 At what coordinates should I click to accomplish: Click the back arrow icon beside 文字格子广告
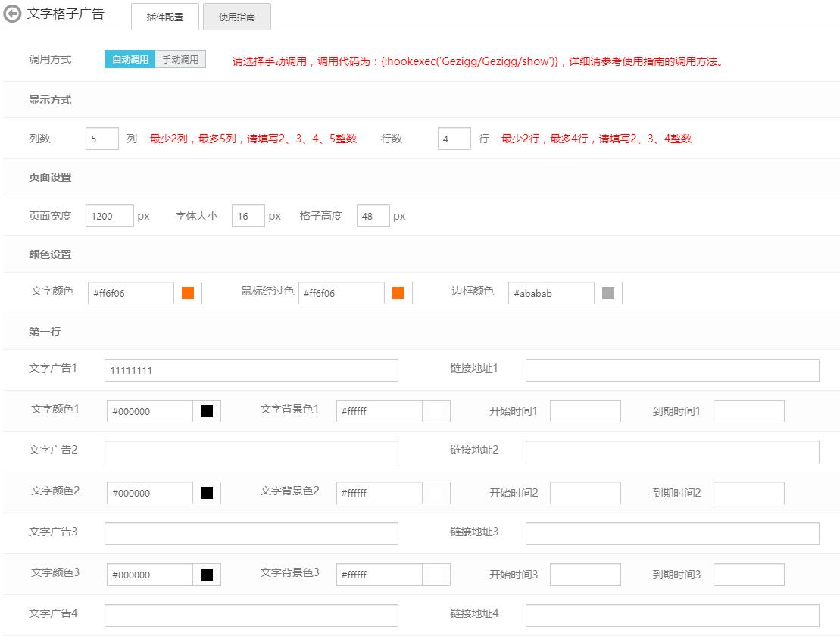coord(13,14)
